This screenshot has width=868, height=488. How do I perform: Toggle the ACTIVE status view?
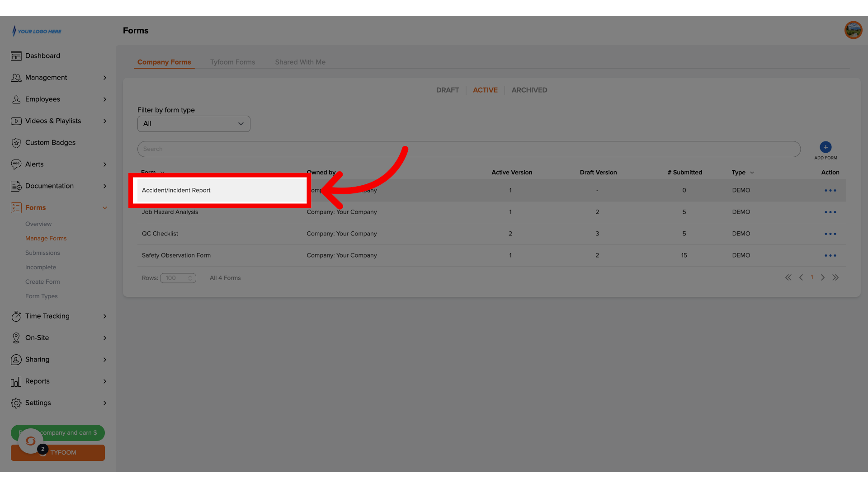click(485, 90)
